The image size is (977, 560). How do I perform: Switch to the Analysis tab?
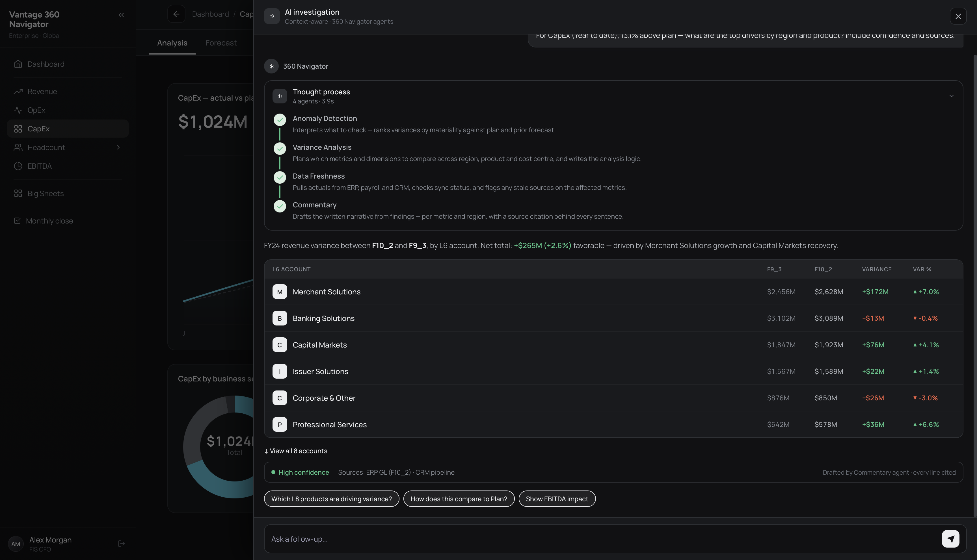(x=172, y=43)
